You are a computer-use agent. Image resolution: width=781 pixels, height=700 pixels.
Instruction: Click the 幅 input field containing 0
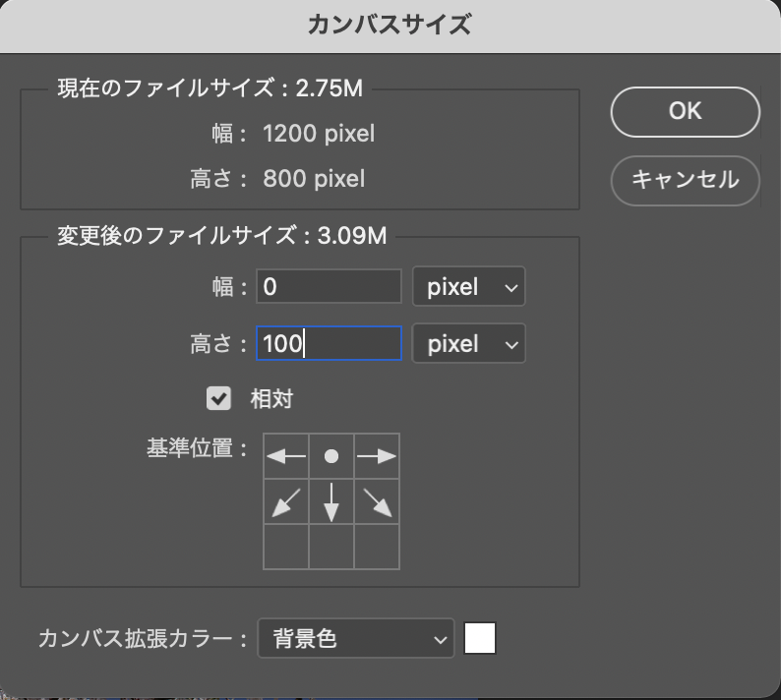click(329, 287)
